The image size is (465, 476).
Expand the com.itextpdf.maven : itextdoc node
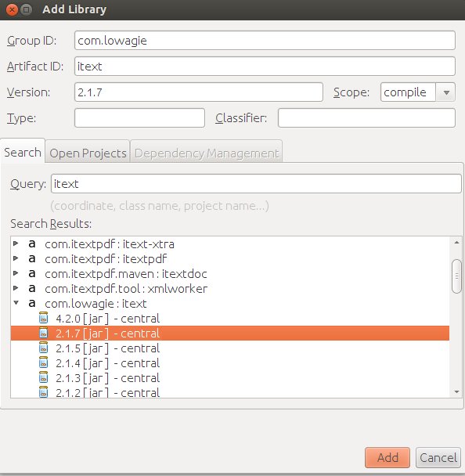[16, 273]
